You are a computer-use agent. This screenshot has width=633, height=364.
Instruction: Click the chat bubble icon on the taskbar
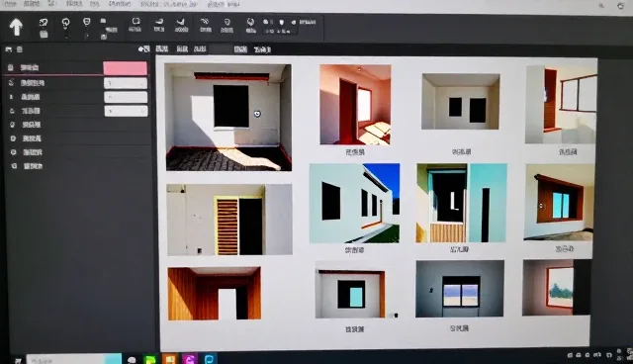click(132, 360)
